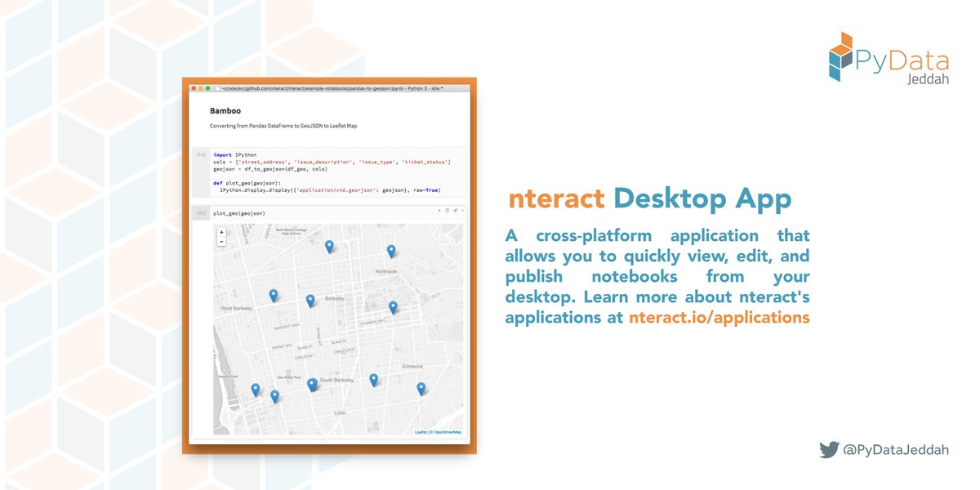Click the PyData Jeddah cube logo

click(x=842, y=57)
